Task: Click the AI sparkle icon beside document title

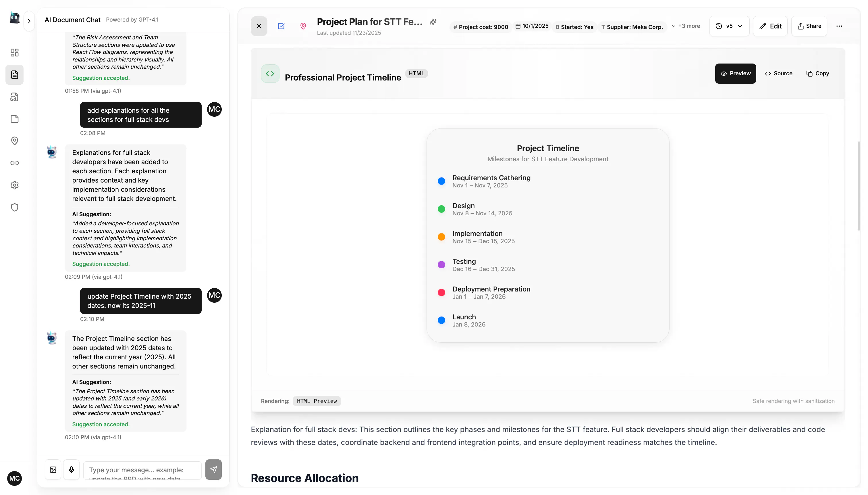Action: click(433, 22)
